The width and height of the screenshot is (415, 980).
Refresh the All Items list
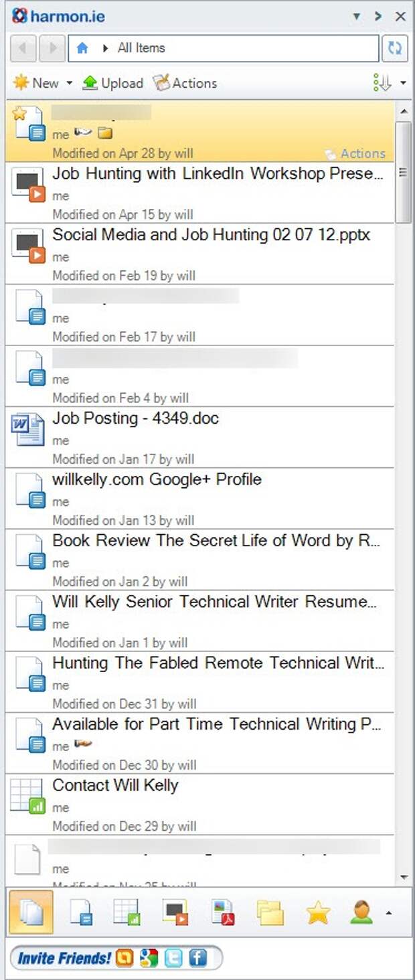point(395,48)
